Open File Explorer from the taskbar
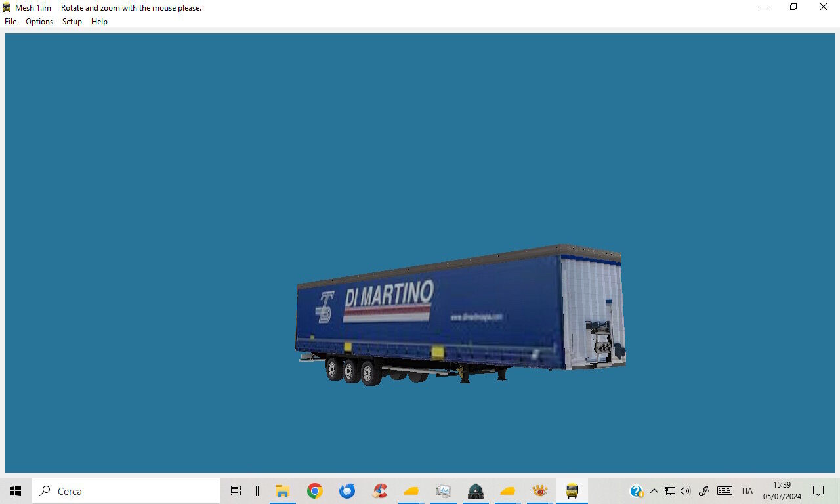 283,491
